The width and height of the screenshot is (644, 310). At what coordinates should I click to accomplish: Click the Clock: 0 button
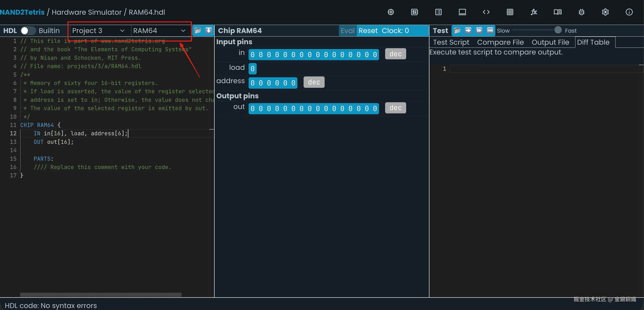395,30
